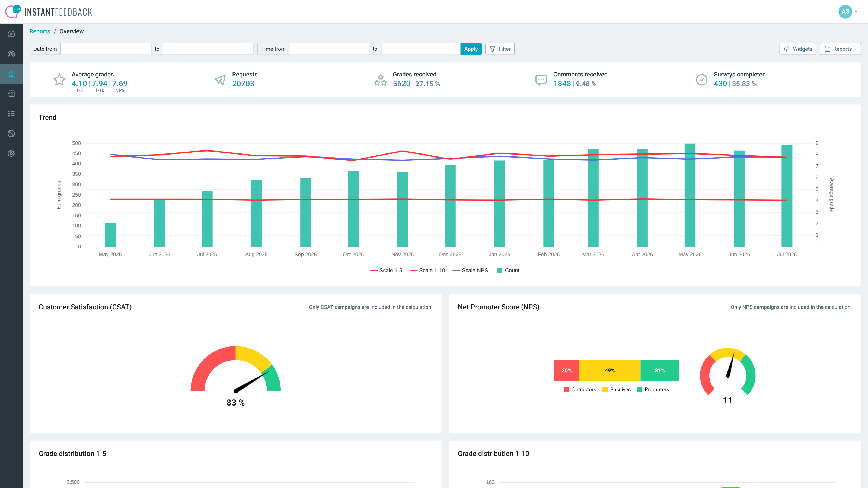Open the broadcast signal sidebar icon
The width and height of the screenshot is (868, 488).
11,54
